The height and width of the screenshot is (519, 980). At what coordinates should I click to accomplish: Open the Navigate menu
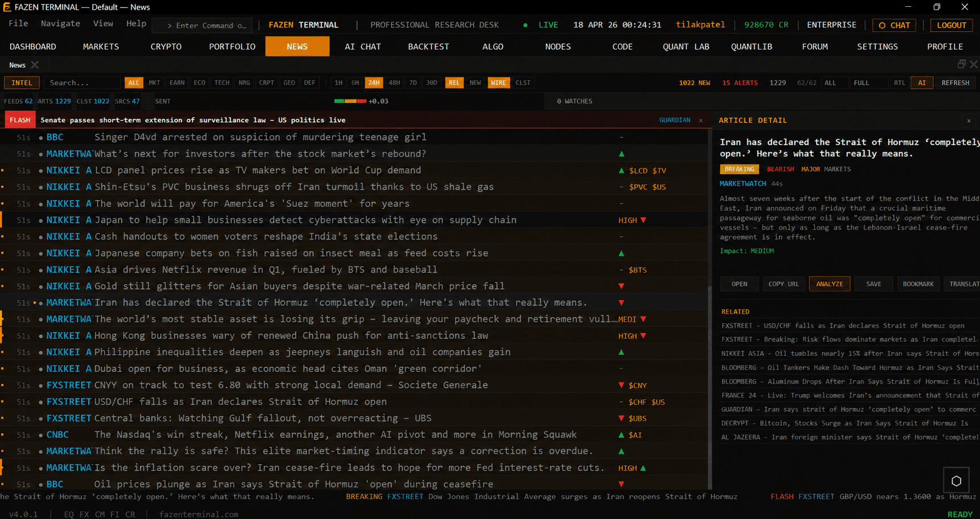(x=60, y=24)
